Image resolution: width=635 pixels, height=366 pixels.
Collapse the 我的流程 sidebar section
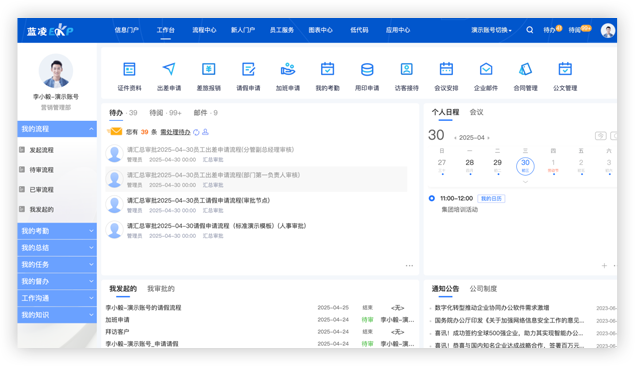tap(92, 129)
